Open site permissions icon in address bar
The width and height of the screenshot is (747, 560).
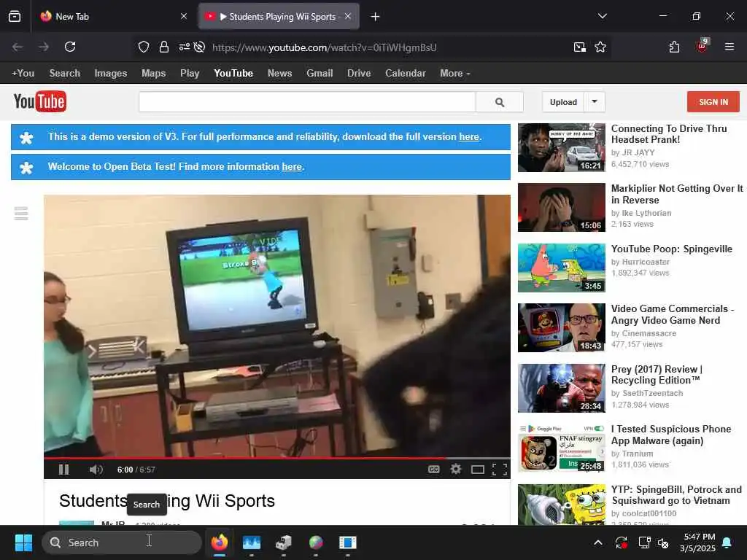click(184, 47)
